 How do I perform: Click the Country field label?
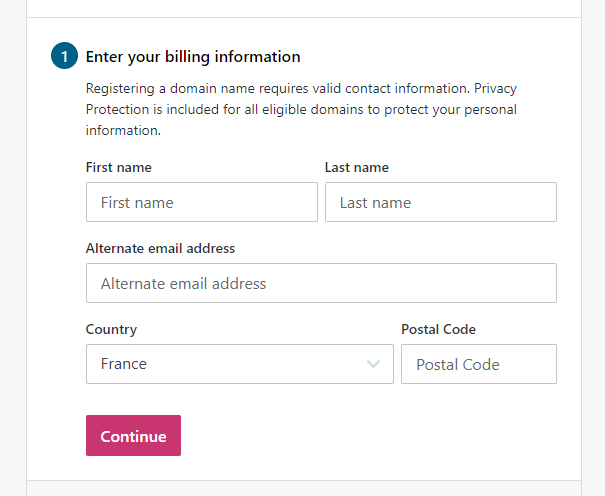pos(111,329)
